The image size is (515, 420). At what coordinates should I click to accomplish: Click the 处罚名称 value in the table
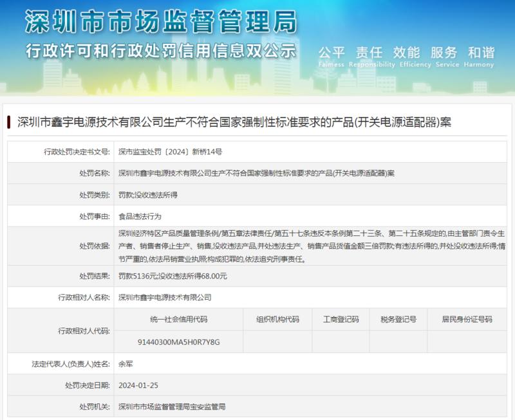click(256, 173)
